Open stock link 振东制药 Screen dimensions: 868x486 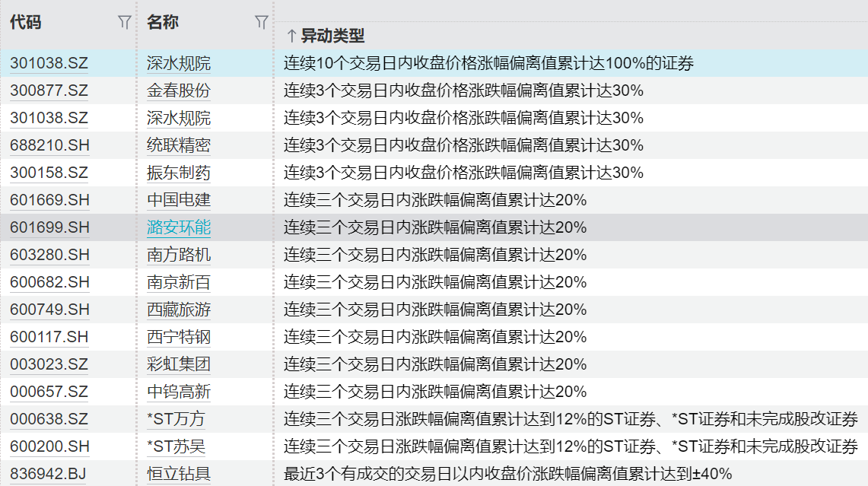(179, 173)
